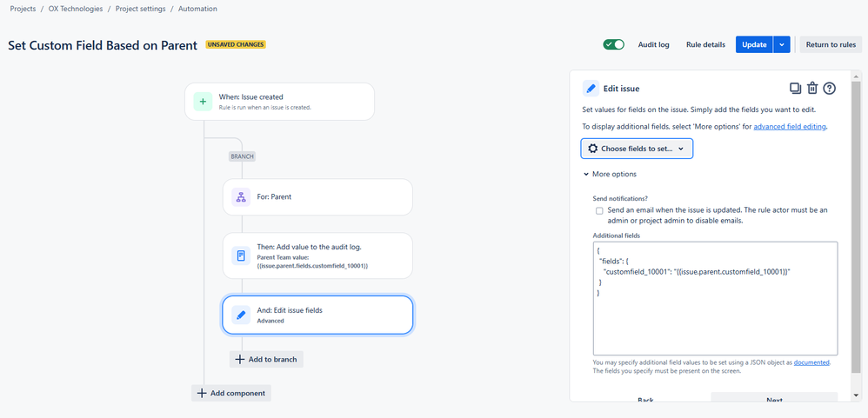
Task: Click the pencil icon beside Edit issue heading
Action: tap(591, 88)
